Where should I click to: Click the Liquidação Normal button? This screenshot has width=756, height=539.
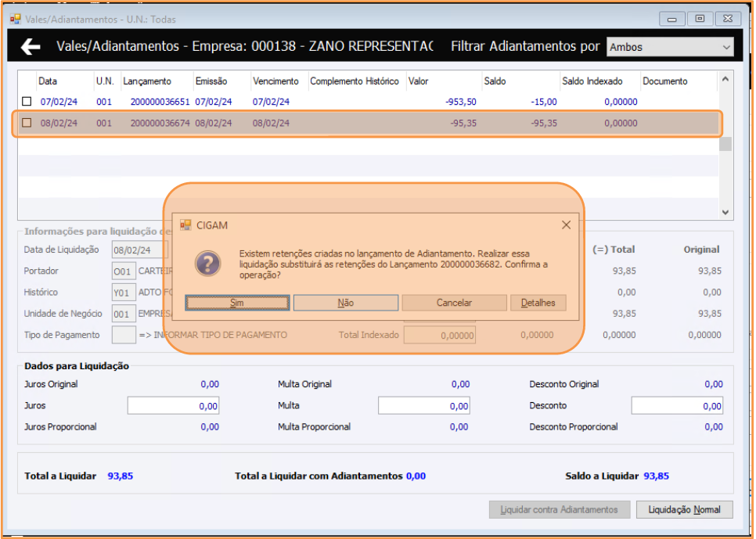tap(685, 509)
